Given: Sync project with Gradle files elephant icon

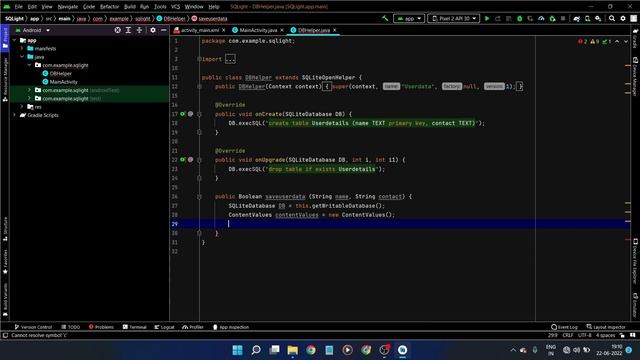Looking at the screenshot, I should coord(576,18).
